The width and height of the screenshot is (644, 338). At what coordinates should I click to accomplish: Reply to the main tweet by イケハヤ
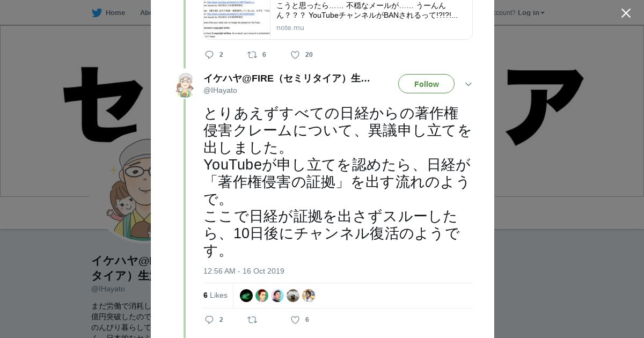click(209, 320)
